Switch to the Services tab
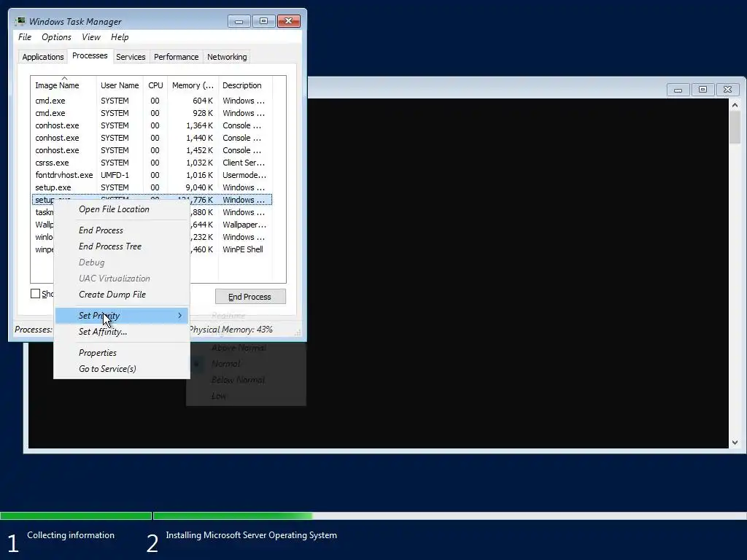747x560 pixels. (131, 57)
